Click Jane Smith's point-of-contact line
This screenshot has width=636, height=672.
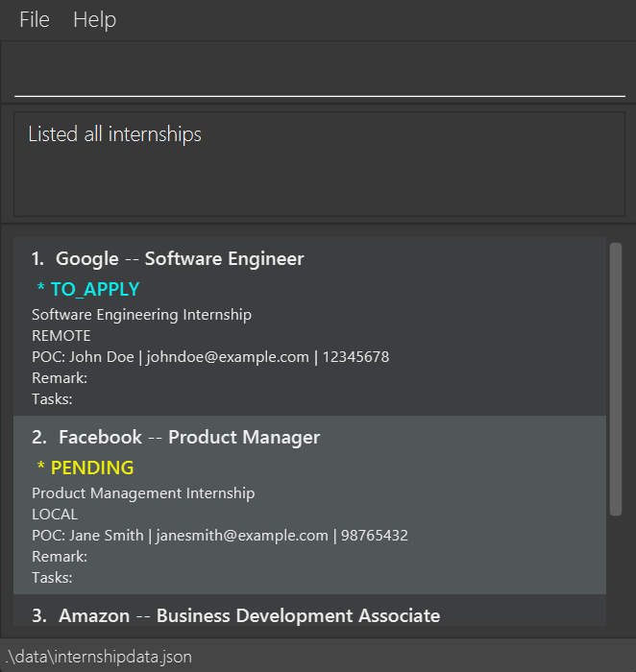[219, 536]
